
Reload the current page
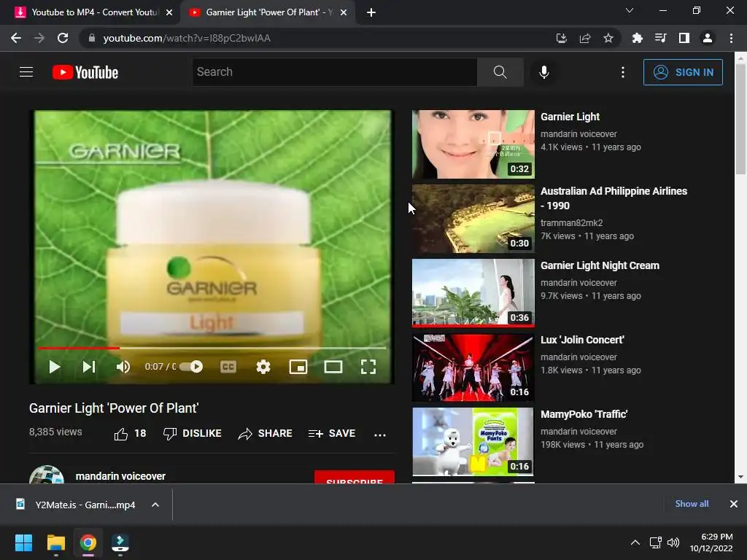(63, 38)
